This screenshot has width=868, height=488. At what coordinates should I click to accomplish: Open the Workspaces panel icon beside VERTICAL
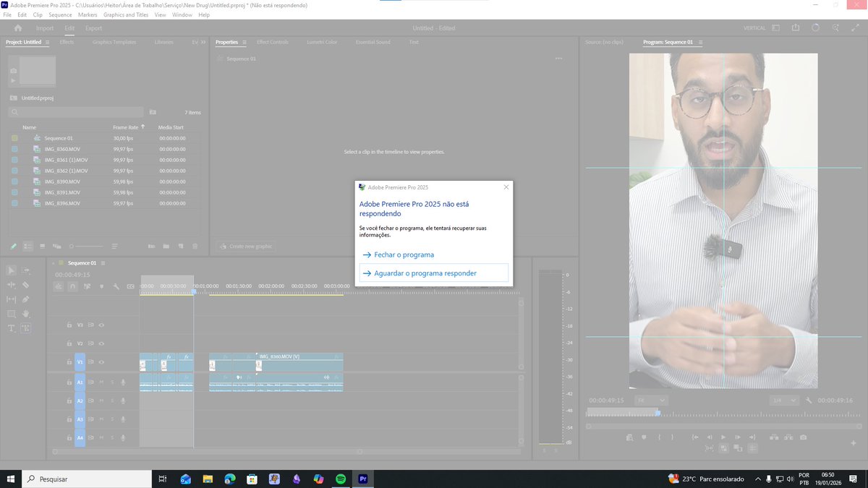(x=775, y=28)
